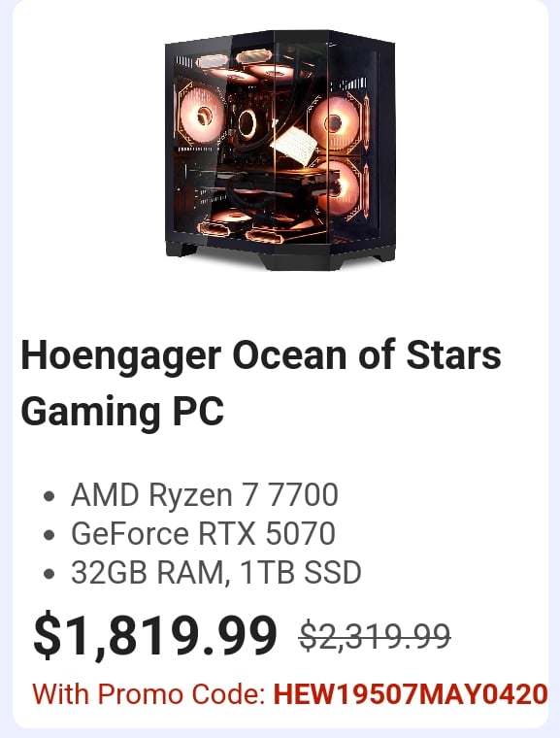Click the glowing CPU cooler ring in the image
The image size is (560, 738).
pos(247,123)
